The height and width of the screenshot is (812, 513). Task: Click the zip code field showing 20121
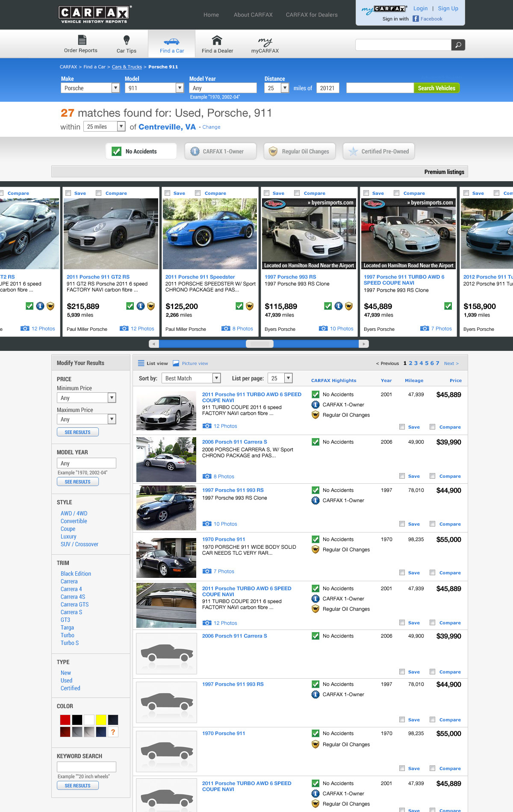click(327, 88)
